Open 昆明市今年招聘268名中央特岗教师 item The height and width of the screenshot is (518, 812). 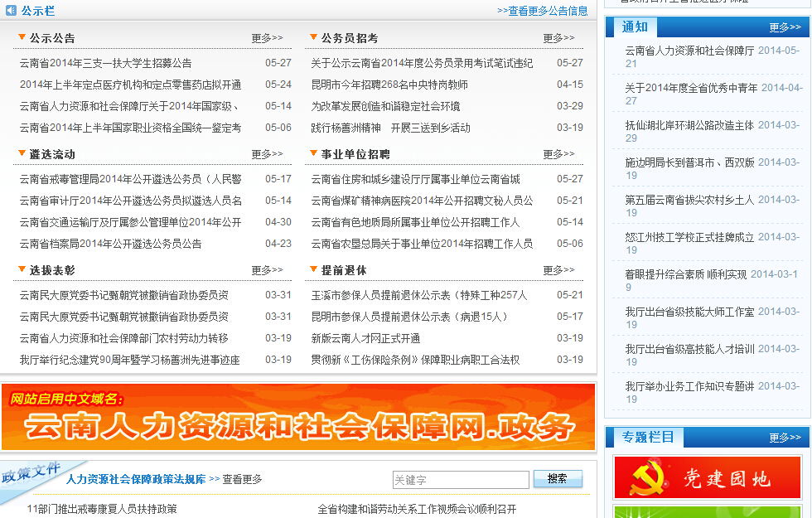pyautogui.click(x=389, y=85)
